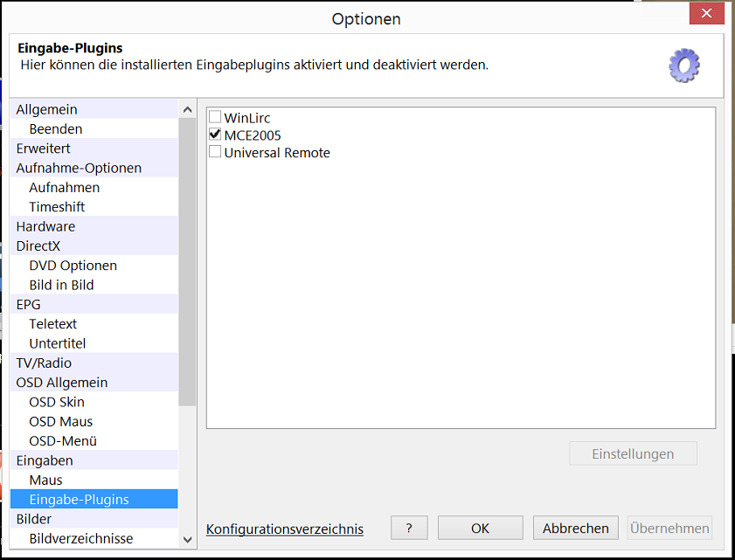Image resolution: width=735 pixels, height=560 pixels.
Task: Select the Teletext entry under EPG
Action: coord(53,324)
